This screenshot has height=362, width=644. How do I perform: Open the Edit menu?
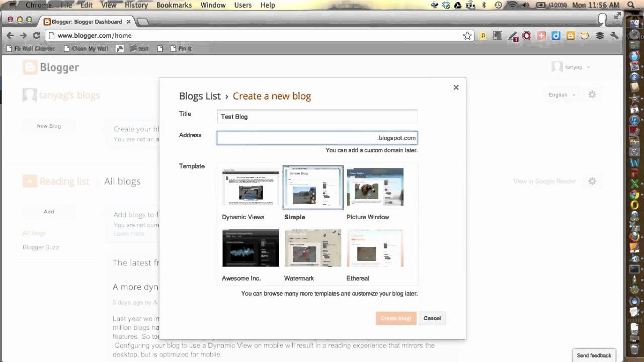(x=87, y=5)
